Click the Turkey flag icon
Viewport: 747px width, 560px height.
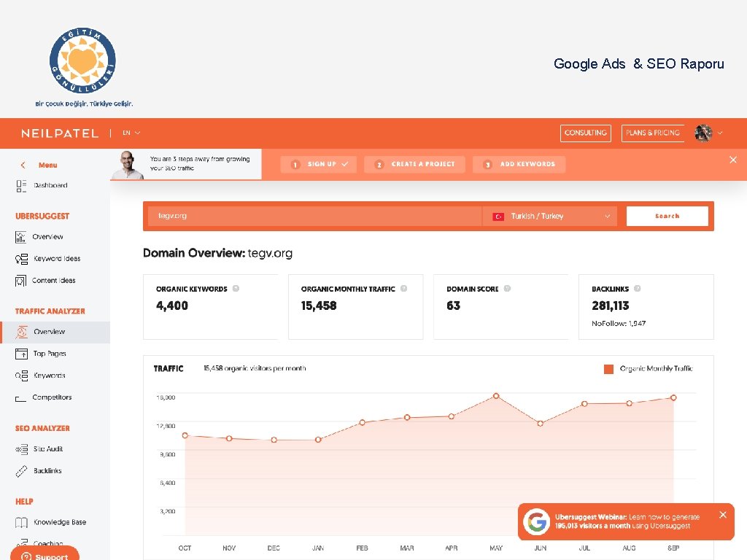pos(498,216)
